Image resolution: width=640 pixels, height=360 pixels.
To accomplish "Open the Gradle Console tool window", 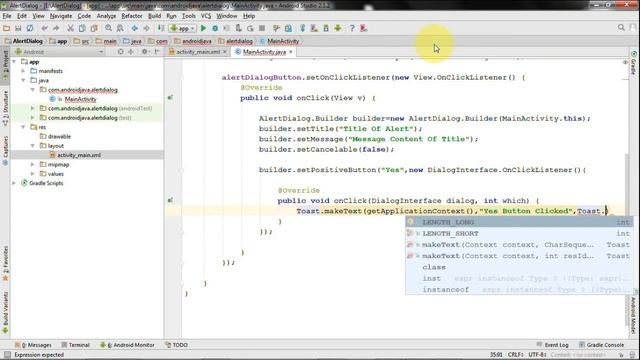I will pyautogui.click(x=602, y=345).
